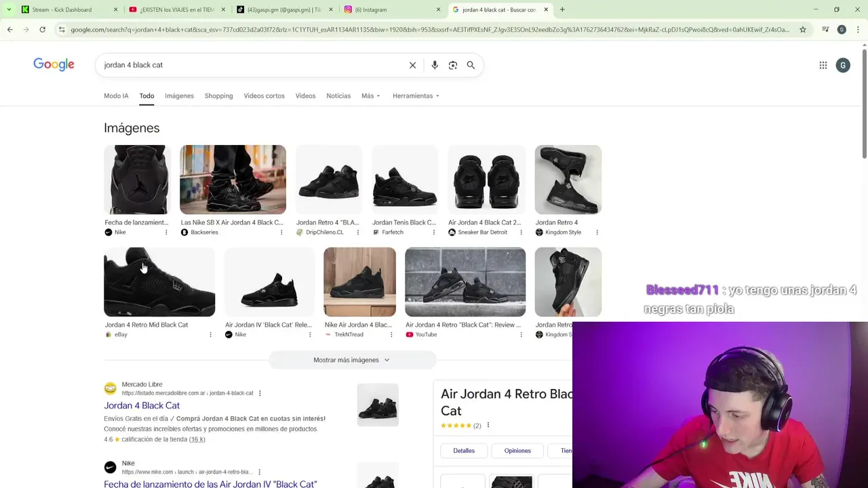868x488 pixels.
Task: Open options next to the product star rating
Action: click(488, 425)
